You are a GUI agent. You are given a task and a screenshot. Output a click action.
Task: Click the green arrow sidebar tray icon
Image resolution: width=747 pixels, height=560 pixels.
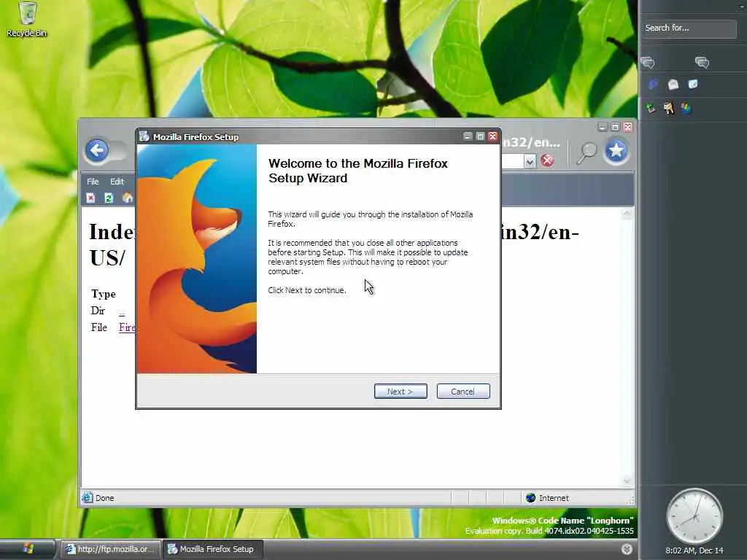click(x=651, y=108)
